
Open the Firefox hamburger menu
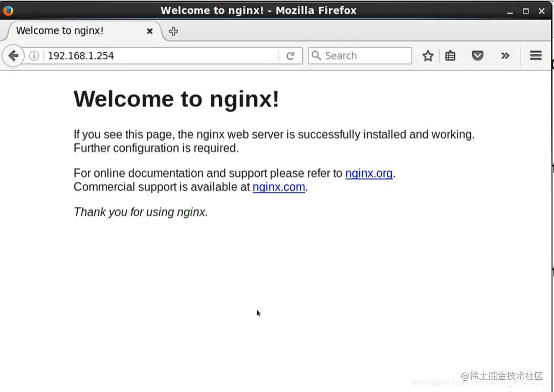tap(536, 55)
